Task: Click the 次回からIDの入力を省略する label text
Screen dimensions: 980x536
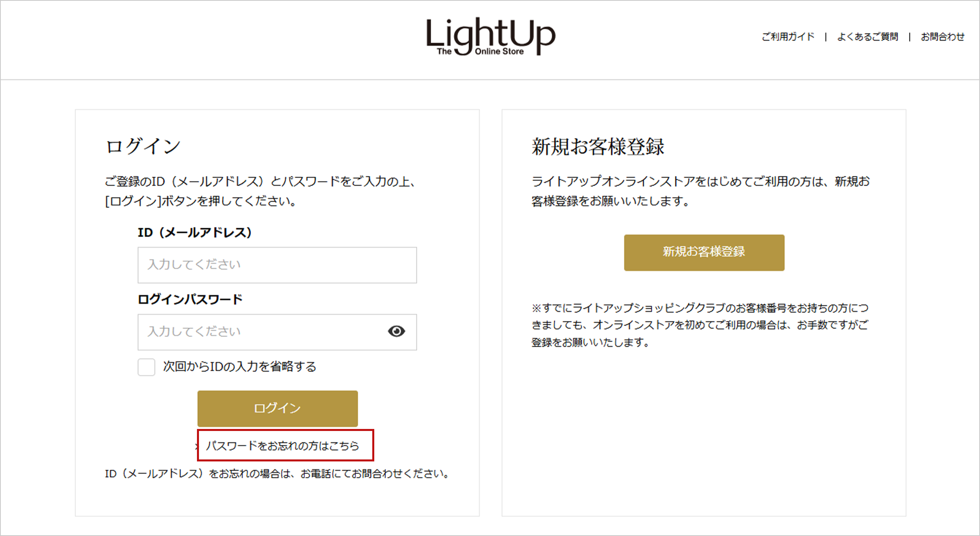Action: click(239, 367)
